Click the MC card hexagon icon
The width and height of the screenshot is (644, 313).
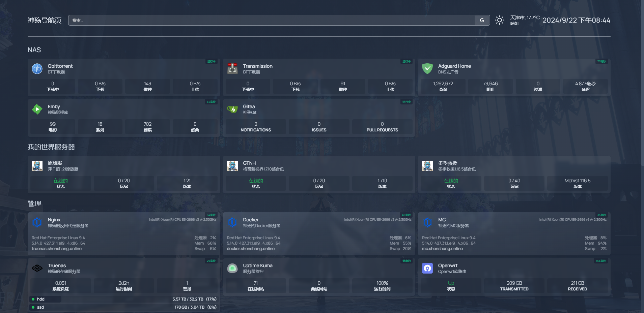point(427,222)
